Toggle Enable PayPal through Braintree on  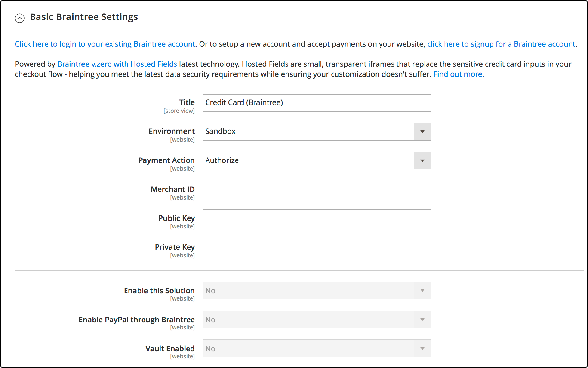[x=315, y=320]
